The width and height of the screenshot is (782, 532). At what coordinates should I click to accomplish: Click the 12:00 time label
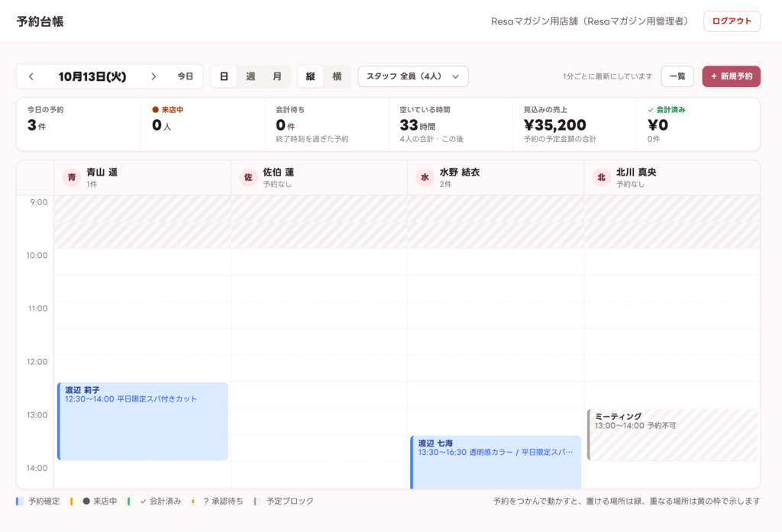pyautogui.click(x=37, y=362)
